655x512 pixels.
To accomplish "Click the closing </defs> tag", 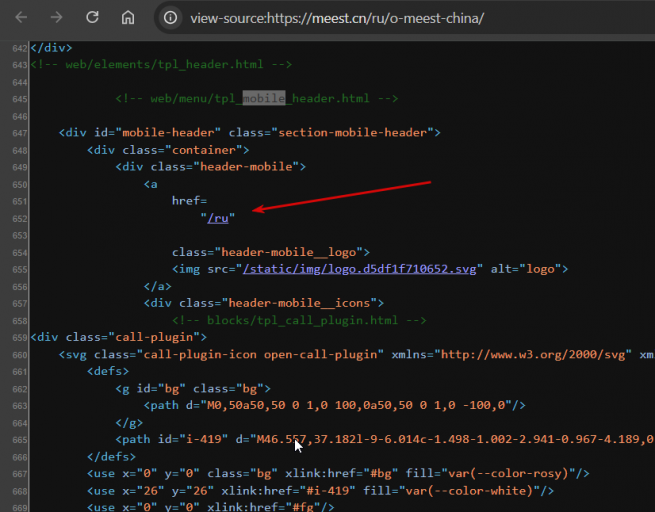I will [x=111, y=456].
